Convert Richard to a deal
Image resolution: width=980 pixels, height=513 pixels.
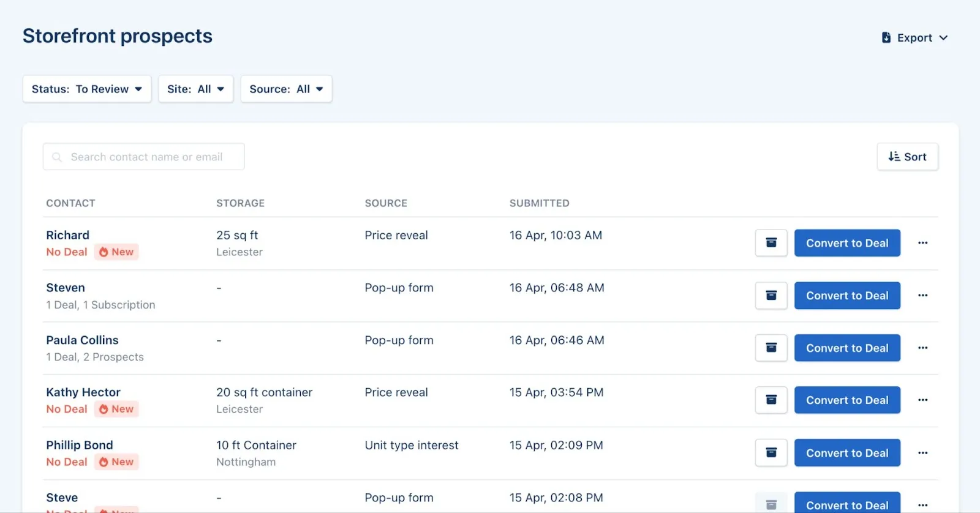(x=847, y=243)
